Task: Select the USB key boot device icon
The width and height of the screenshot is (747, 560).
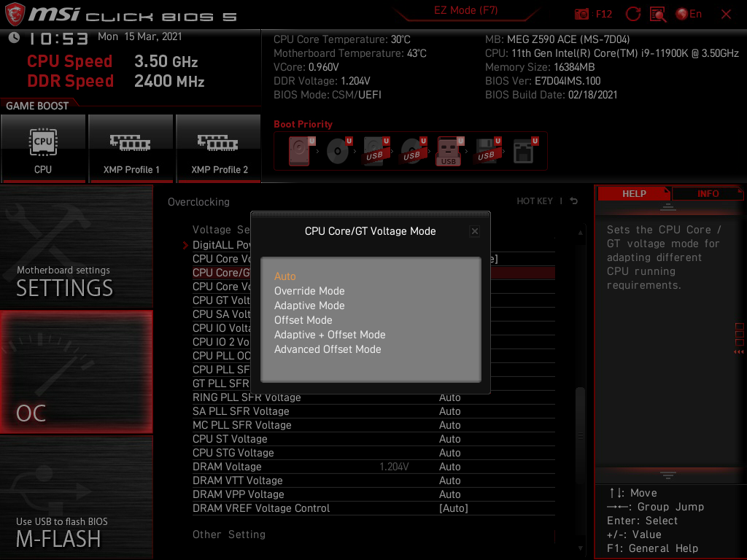Action: pyautogui.click(x=449, y=151)
